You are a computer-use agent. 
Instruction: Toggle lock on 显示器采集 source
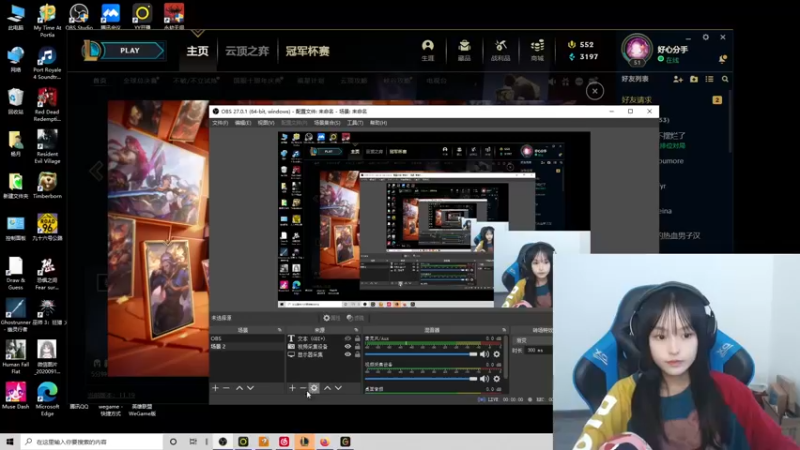357,354
